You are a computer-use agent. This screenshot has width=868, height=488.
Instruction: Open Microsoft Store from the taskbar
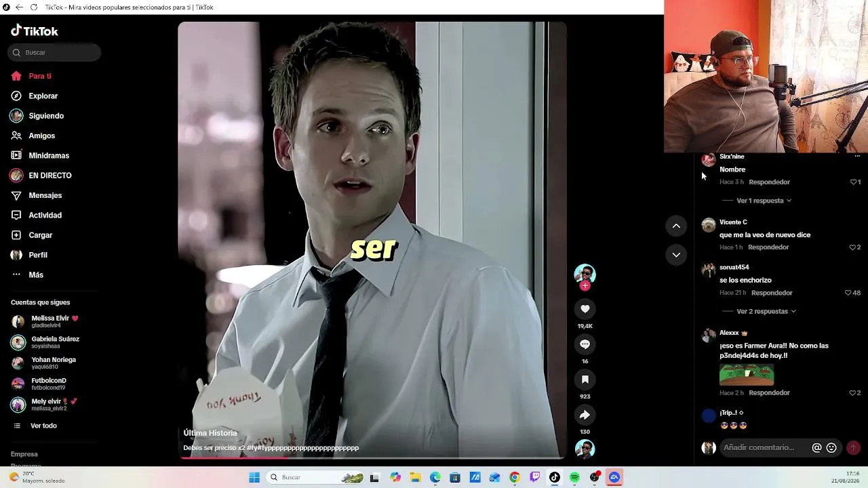pos(455,477)
